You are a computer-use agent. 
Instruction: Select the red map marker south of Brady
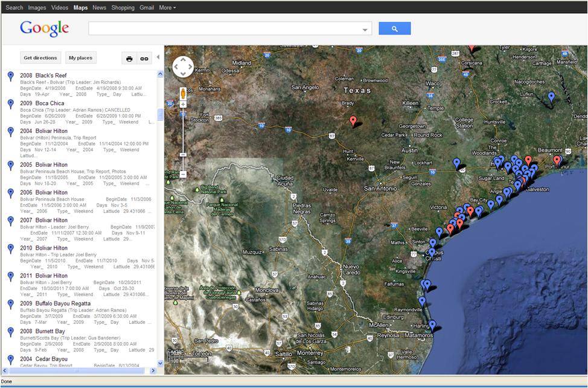[x=353, y=121]
